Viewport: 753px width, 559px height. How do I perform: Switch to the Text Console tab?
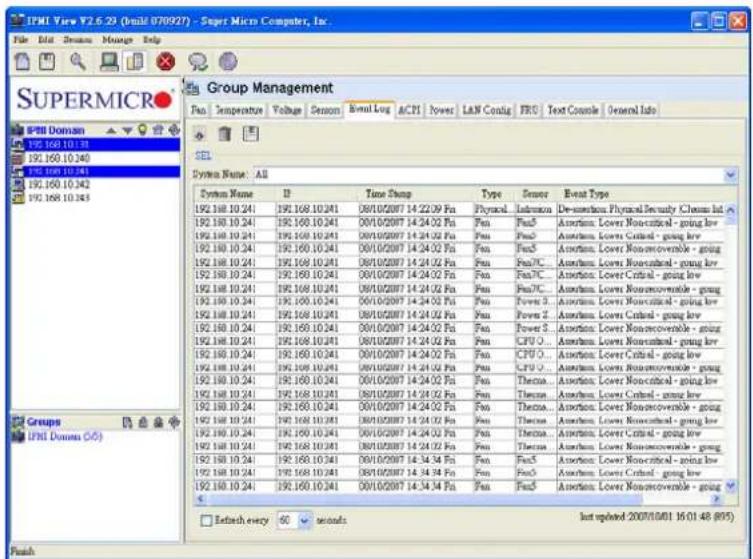(x=573, y=110)
